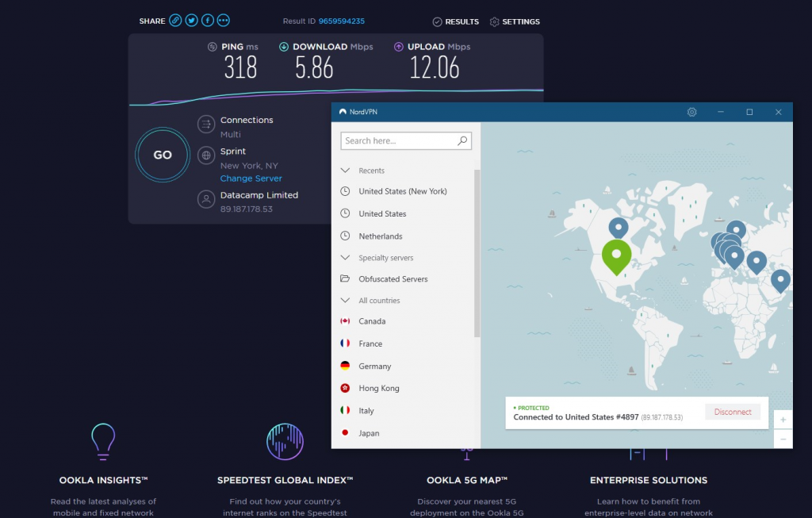Collapse All countries section

(345, 300)
